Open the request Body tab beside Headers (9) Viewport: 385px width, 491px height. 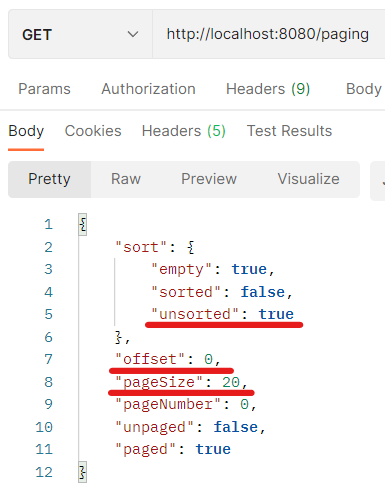(364, 89)
